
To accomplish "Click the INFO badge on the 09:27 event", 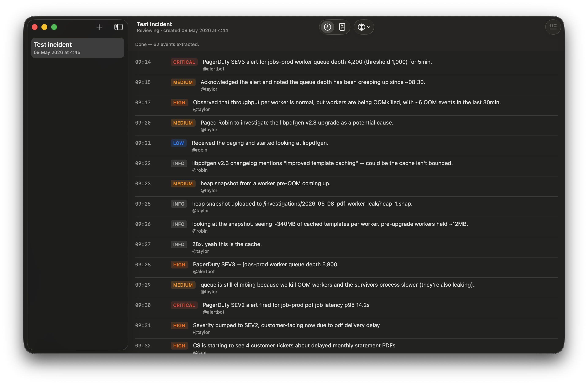I will 179,244.
